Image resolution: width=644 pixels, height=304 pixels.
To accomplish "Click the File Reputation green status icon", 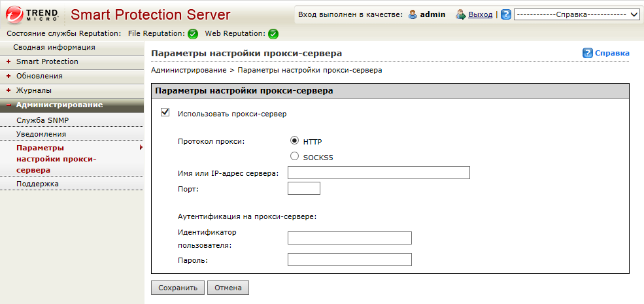I will (x=193, y=34).
